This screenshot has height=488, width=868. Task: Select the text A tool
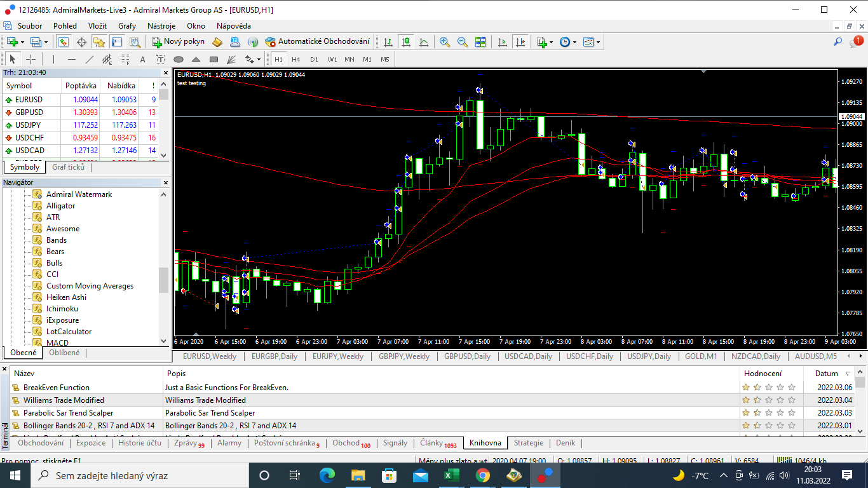143,60
